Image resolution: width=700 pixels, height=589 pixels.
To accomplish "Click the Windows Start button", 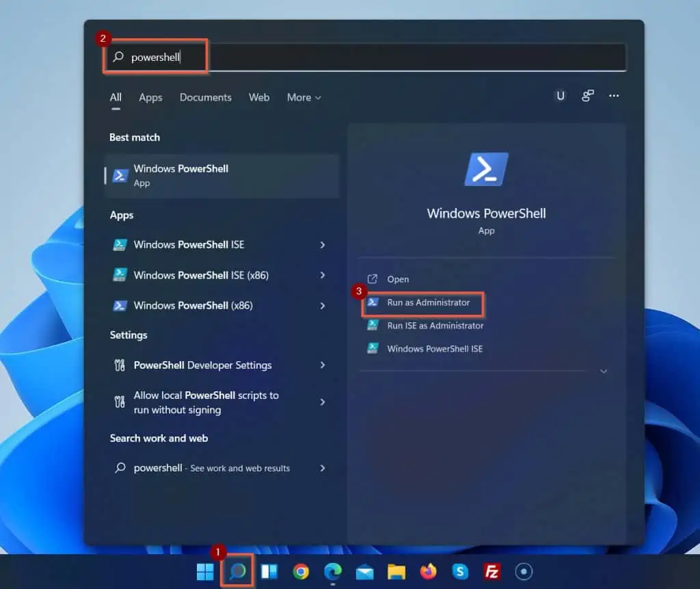I will click(x=204, y=571).
